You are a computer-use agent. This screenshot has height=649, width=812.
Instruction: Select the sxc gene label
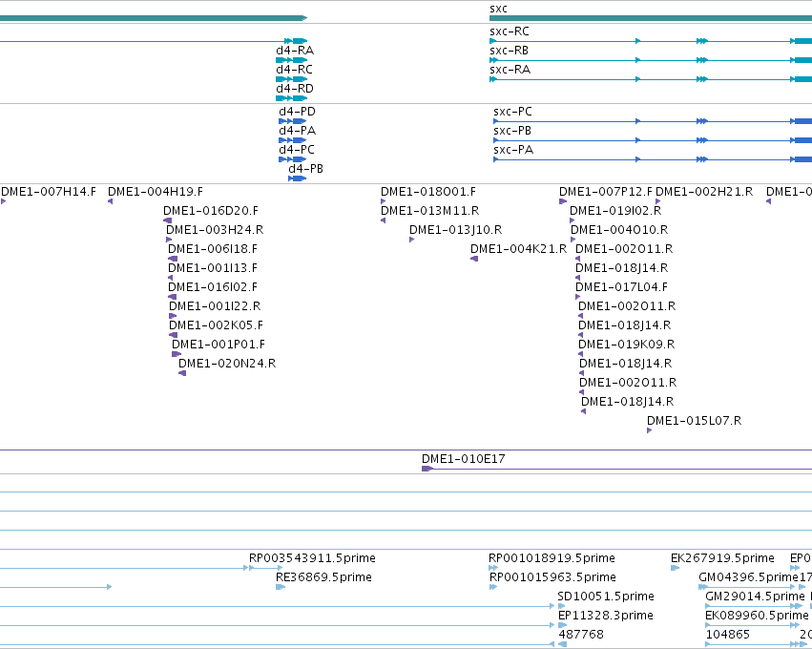[x=498, y=9]
